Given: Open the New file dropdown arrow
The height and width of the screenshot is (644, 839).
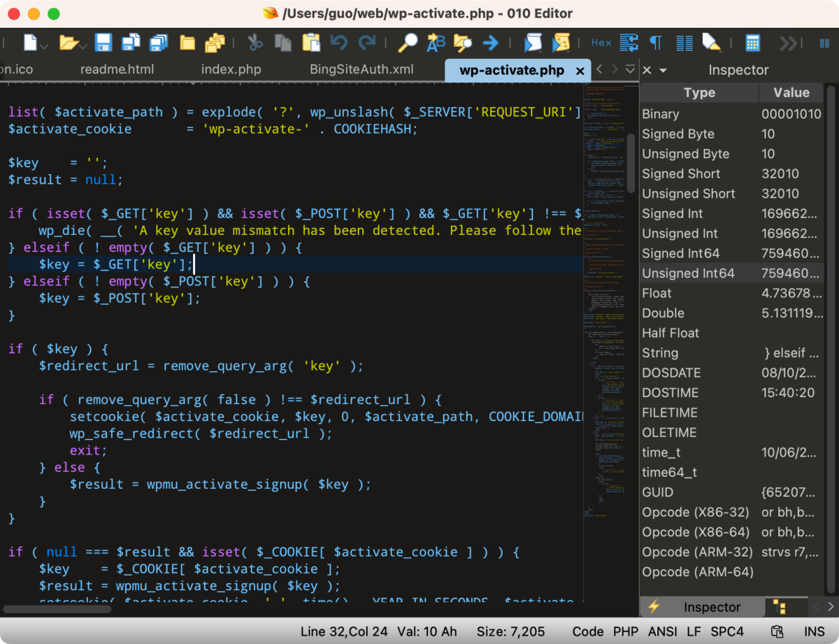Looking at the screenshot, I should point(44,46).
